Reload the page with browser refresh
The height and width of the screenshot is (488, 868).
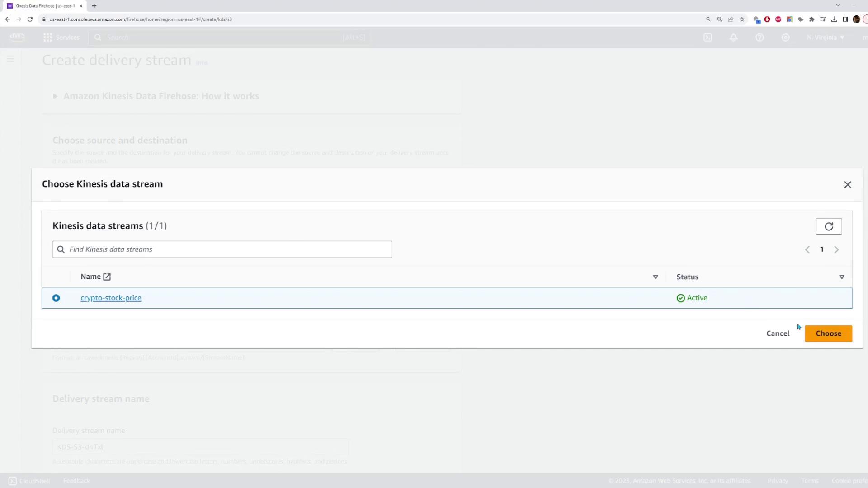tap(30, 19)
